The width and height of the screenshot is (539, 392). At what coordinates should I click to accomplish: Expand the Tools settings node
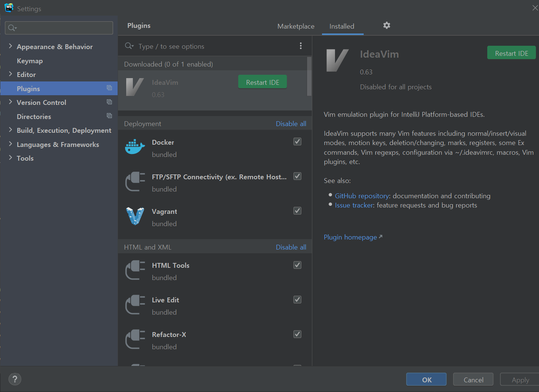10,158
